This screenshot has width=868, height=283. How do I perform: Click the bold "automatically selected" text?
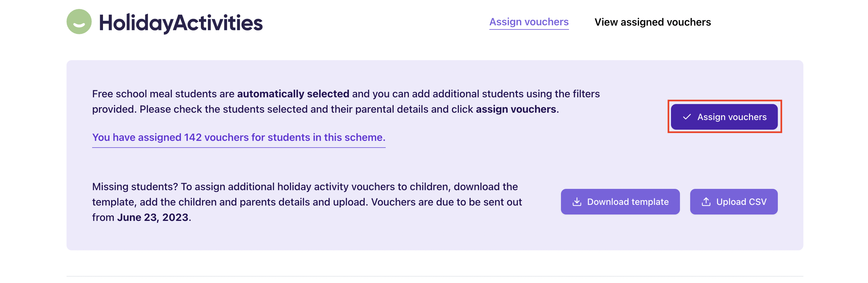(x=293, y=94)
